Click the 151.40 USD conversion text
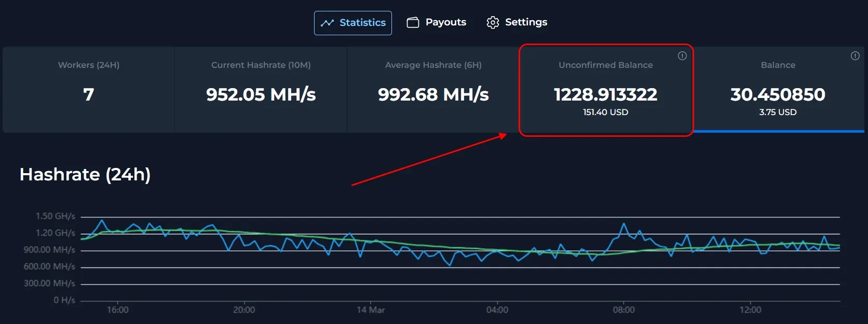This screenshot has width=868, height=324. click(605, 112)
